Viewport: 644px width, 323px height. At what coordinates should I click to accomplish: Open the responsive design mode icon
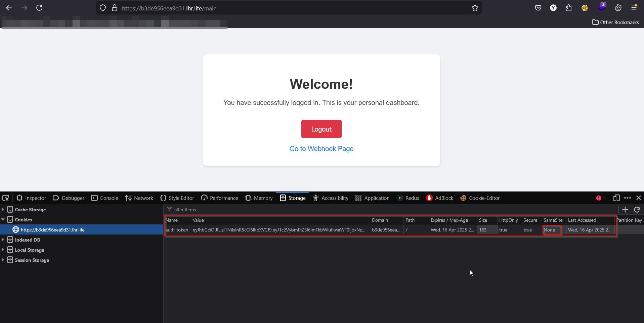616,198
